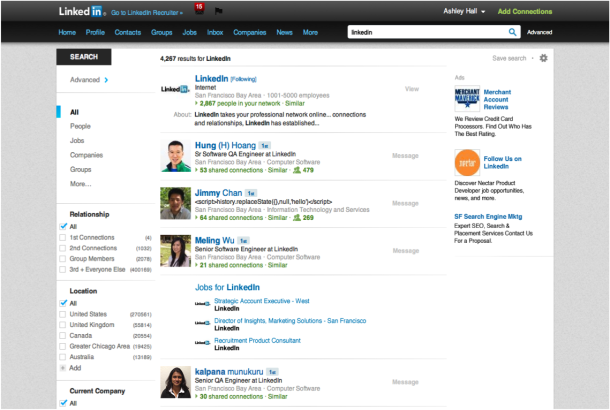Viewport: 610px width, 410px height.
Task: Expand 30 shared connections
Action: [x=229, y=396]
